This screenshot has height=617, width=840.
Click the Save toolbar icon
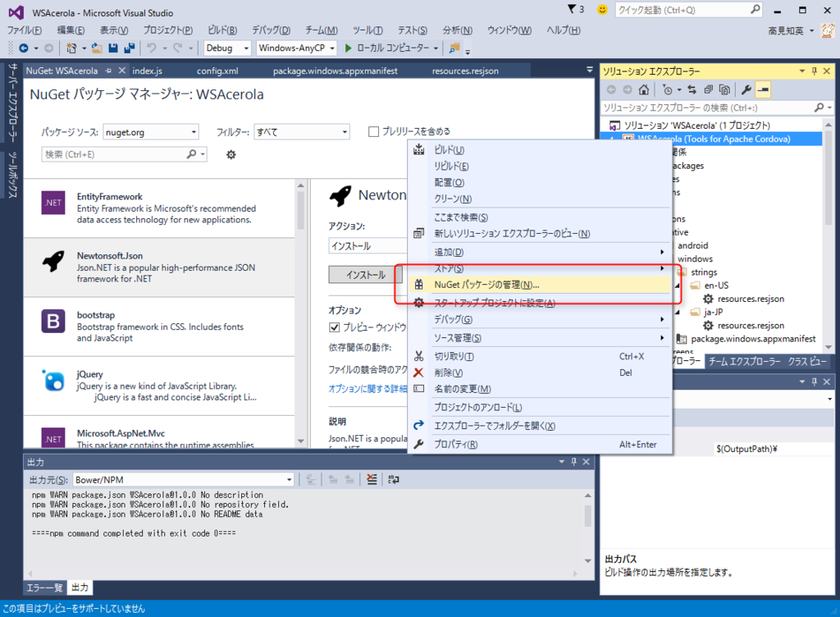(x=113, y=48)
